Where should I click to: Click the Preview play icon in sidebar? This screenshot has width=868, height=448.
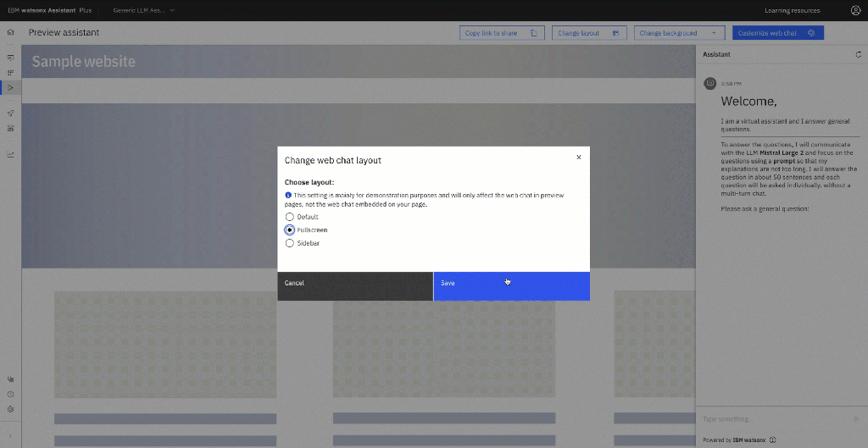(10, 87)
